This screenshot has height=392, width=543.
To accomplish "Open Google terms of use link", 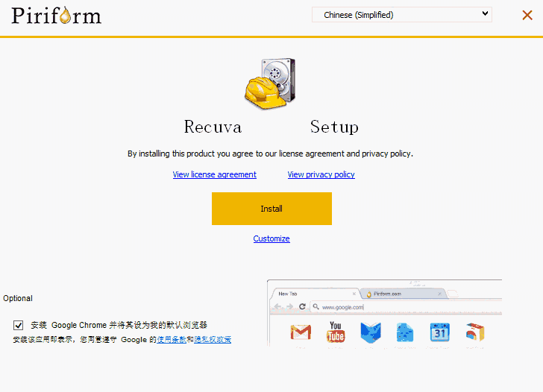I will coord(172,340).
